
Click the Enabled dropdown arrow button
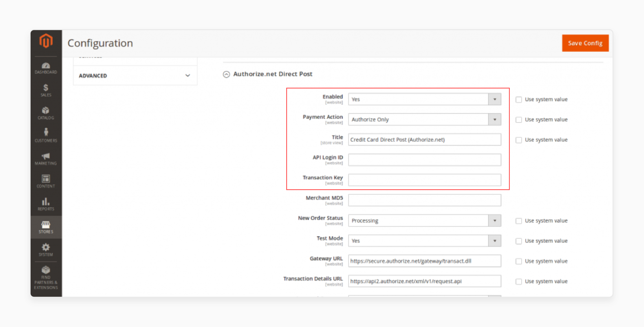pos(495,99)
